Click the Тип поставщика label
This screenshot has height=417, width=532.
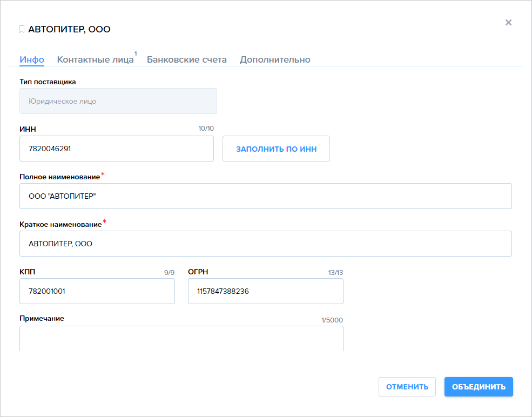(x=48, y=82)
